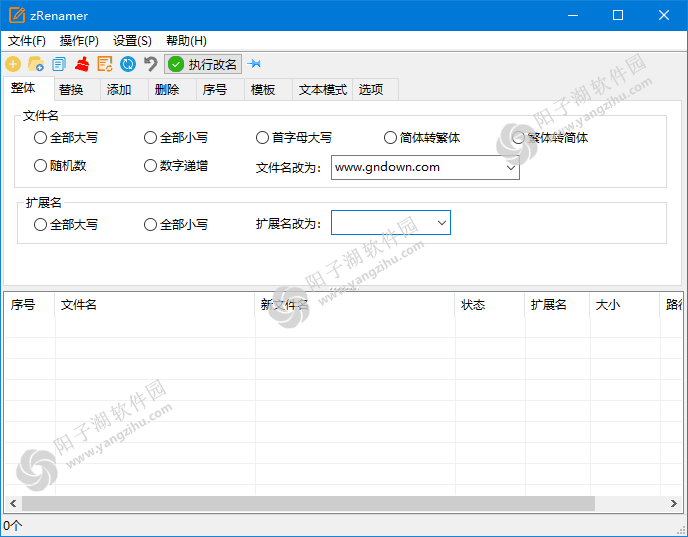Click the scrollbar left arrow
Image resolution: width=688 pixels, height=537 pixels.
pyautogui.click(x=13, y=504)
